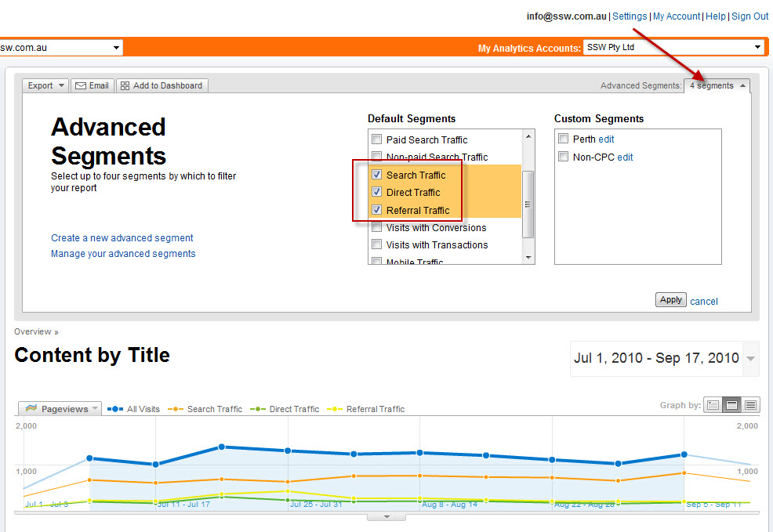Open Settings in the top navigation
Image resolution: width=773 pixels, height=532 pixels.
[630, 16]
